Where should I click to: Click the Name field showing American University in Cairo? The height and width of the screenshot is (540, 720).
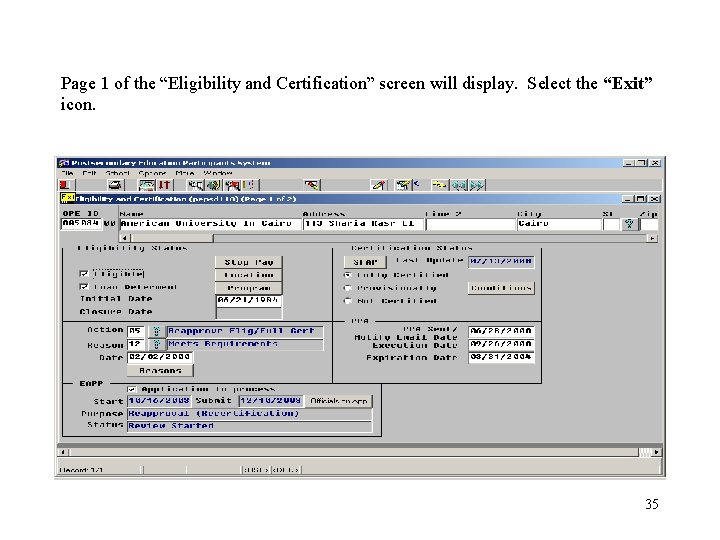(210, 224)
